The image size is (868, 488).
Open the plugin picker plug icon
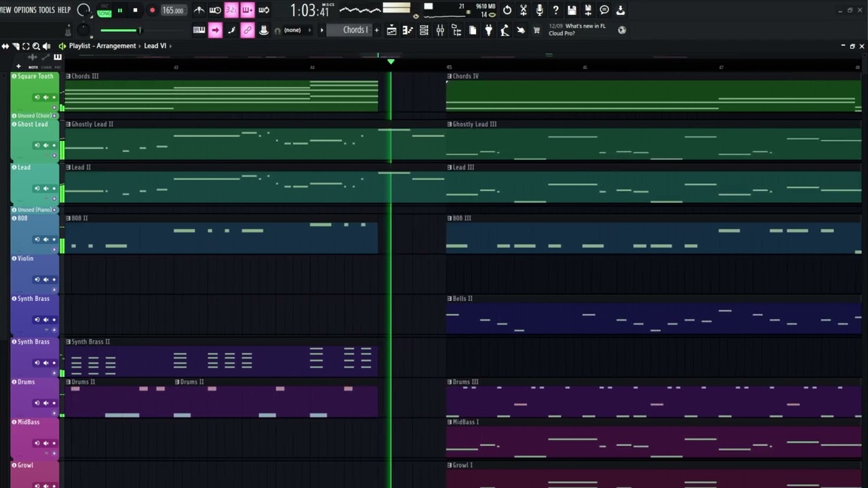pyautogui.click(x=488, y=30)
